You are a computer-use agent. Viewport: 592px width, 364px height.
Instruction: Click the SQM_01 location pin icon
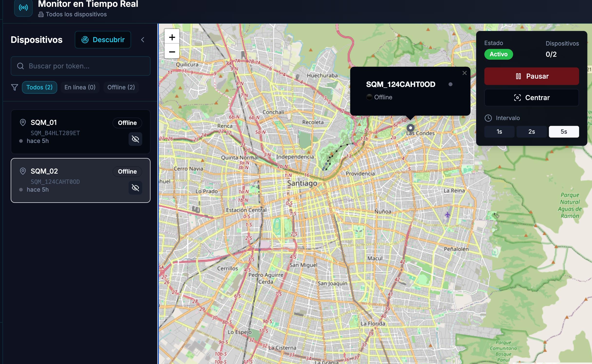click(23, 122)
